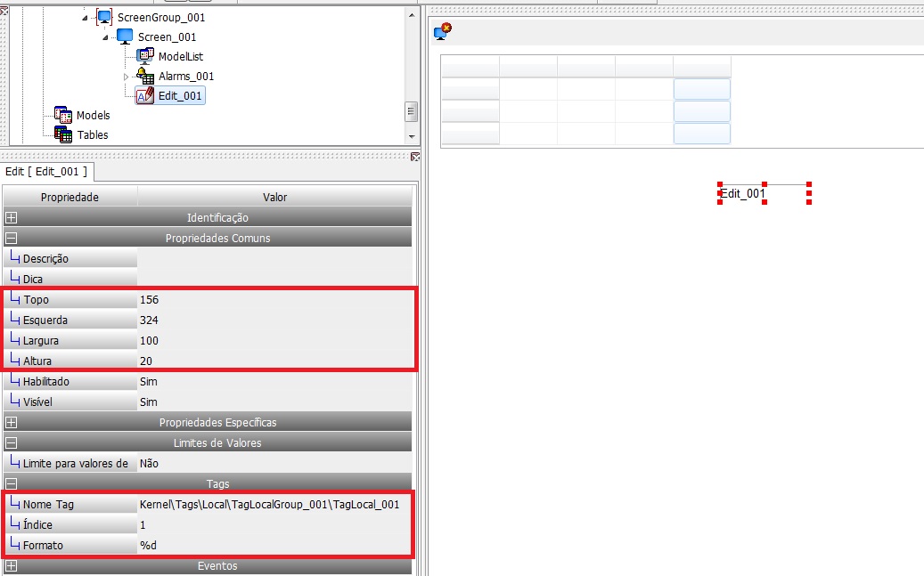Edit the Formato value %d

[274, 546]
